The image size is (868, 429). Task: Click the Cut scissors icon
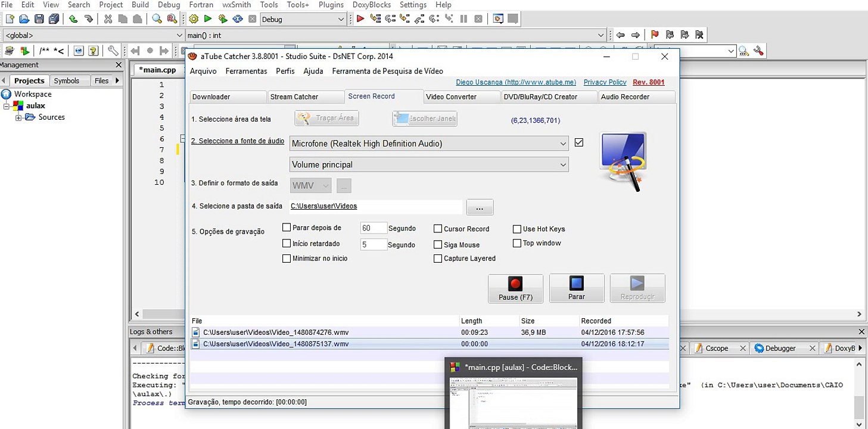click(x=108, y=19)
